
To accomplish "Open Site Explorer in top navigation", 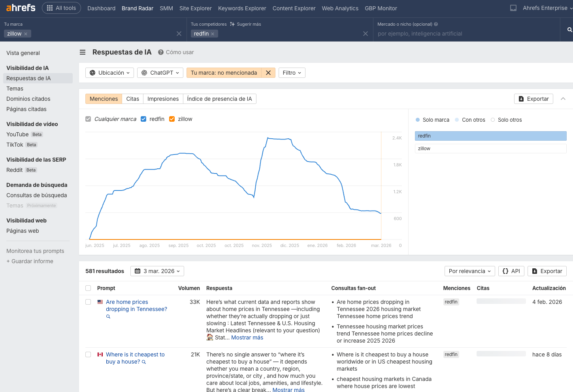I will (x=195, y=8).
